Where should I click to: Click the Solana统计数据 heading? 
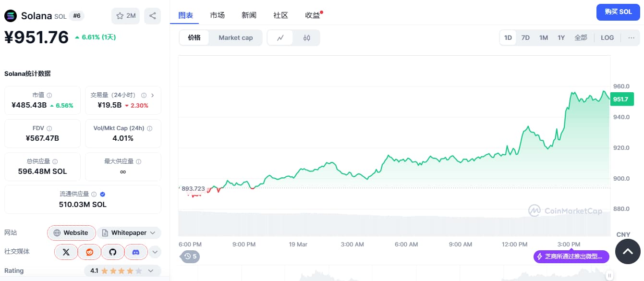[27, 73]
